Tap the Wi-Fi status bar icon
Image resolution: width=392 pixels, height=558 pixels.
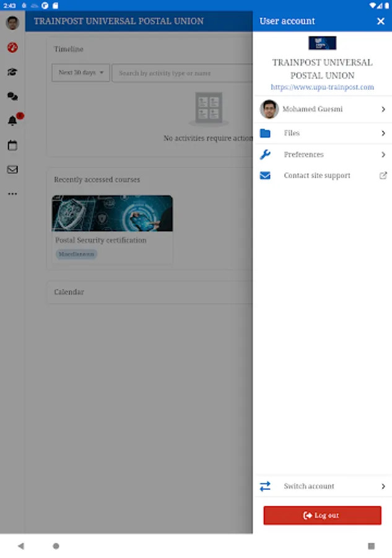pos(372,6)
